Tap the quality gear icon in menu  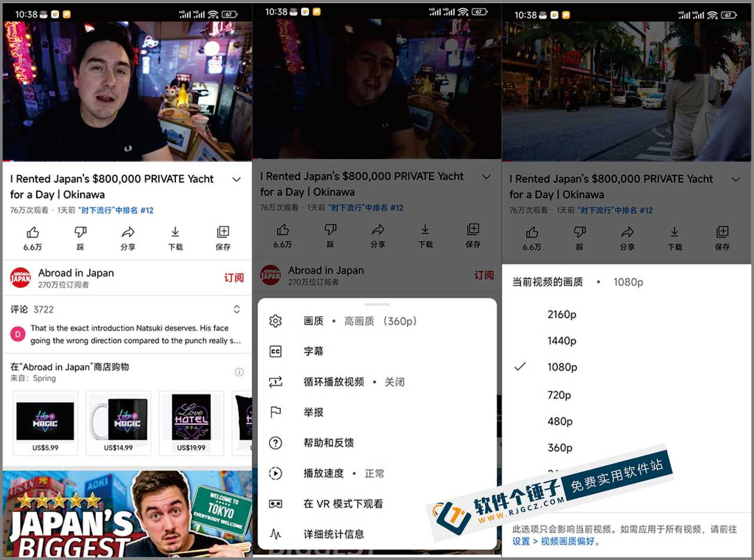click(275, 321)
